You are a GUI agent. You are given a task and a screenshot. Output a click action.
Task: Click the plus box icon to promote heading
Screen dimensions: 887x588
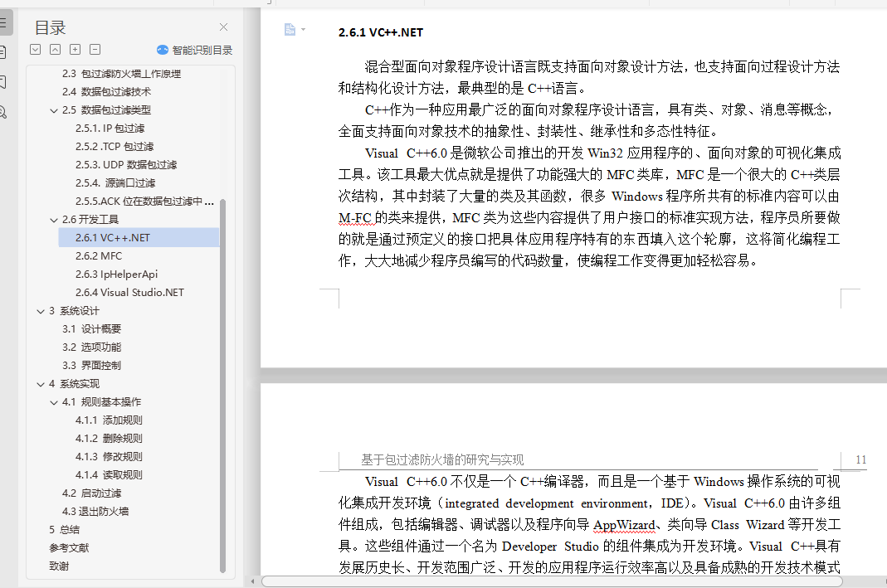pos(75,50)
